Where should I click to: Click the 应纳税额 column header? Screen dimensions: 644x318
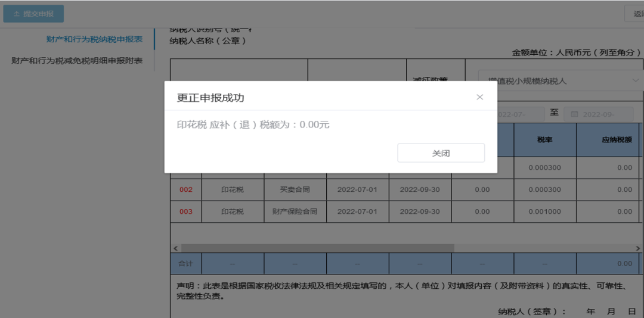608,140
